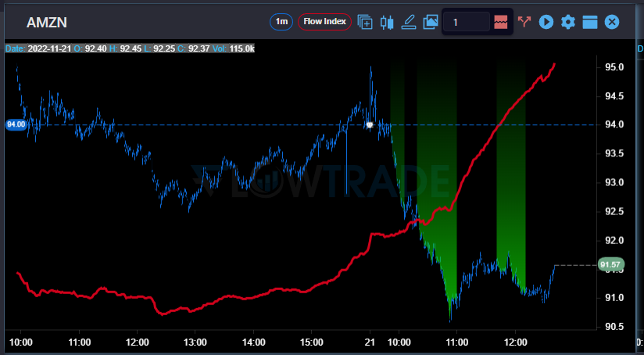Add a duplicate chart panel

(365, 22)
